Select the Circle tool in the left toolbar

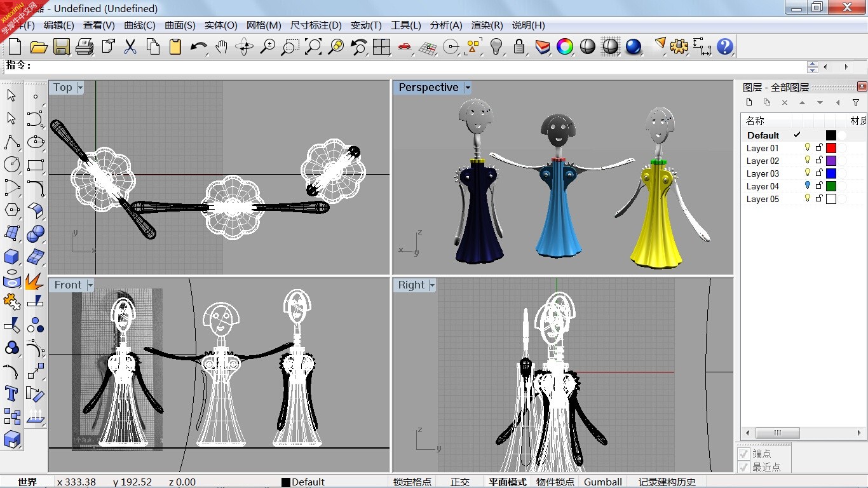point(12,164)
